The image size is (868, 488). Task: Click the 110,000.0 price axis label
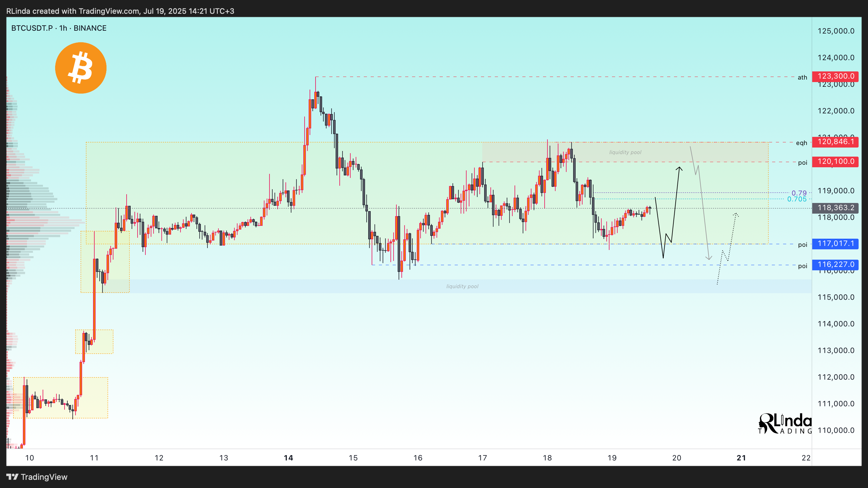click(836, 430)
